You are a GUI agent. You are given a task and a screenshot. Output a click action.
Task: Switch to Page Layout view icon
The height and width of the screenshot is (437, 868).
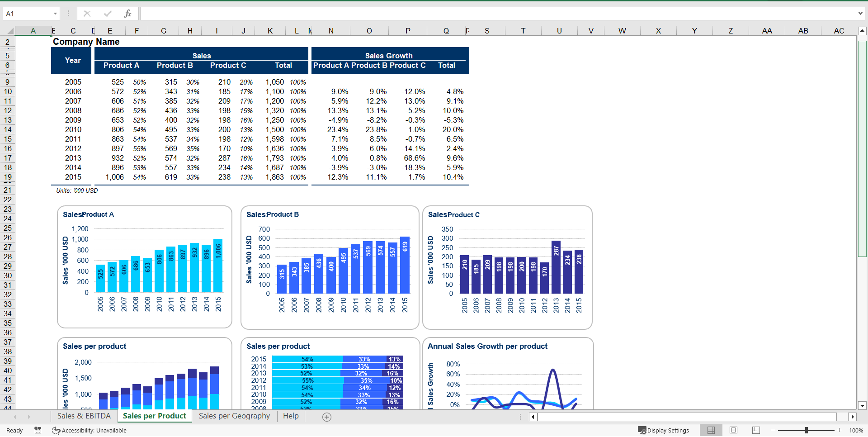coord(733,430)
